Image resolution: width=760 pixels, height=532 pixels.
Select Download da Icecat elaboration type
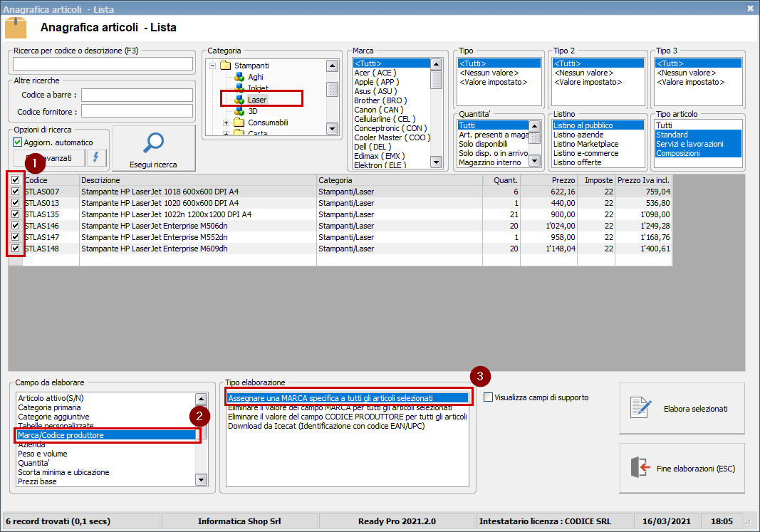tap(326, 426)
